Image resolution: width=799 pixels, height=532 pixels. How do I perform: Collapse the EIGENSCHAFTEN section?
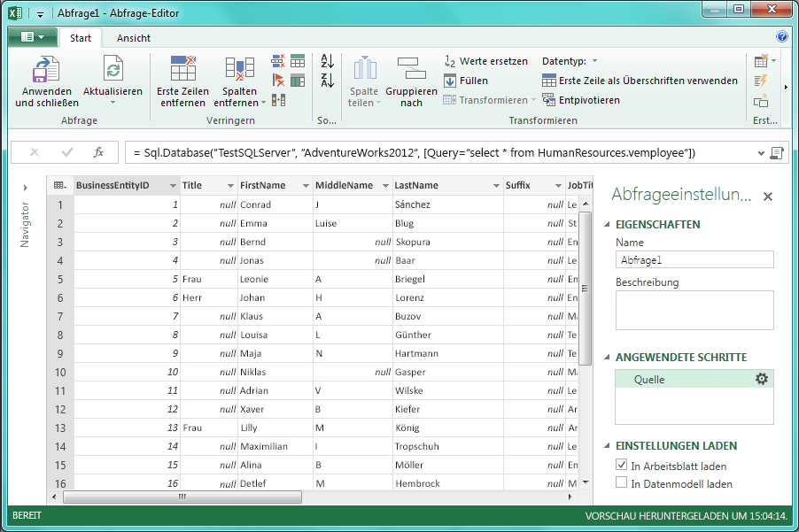pyautogui.click(x=607, y=224)
